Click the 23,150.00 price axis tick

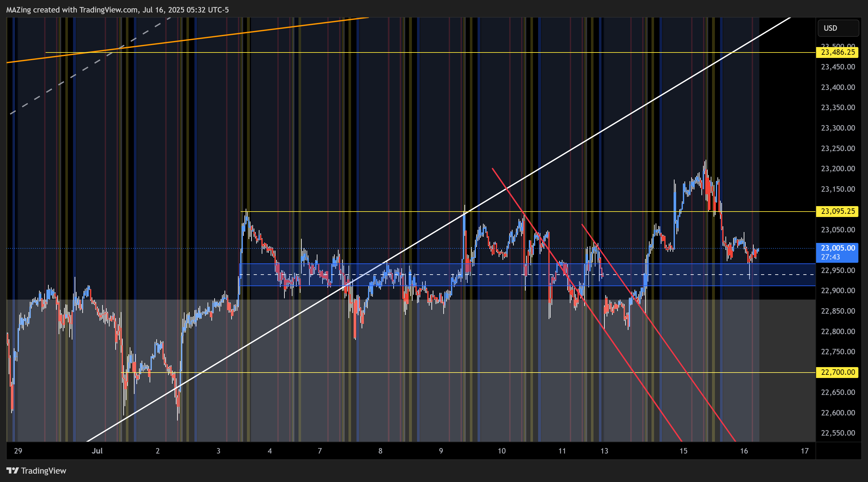(838, 189)
